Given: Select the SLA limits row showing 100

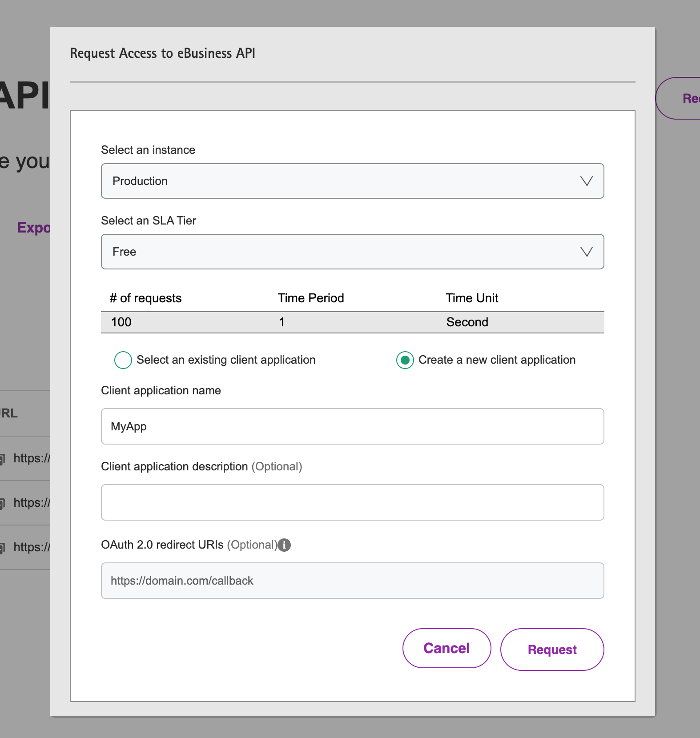Looking at the screenshot, I should point(352,322).
